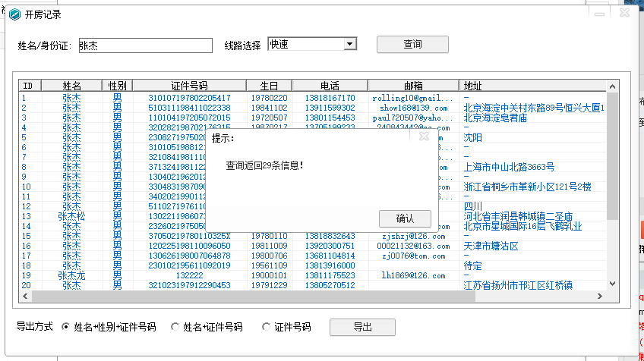The width and height of the screenshot is (644, 361).
Task: Click the table's scroll up arrow
Action: coord(612,86)
